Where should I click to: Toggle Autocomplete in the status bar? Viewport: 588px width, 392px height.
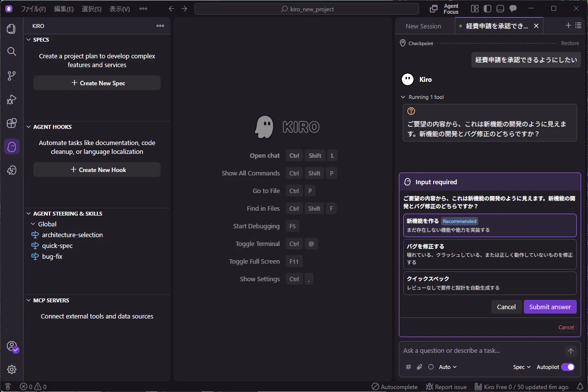pos(395,387)
